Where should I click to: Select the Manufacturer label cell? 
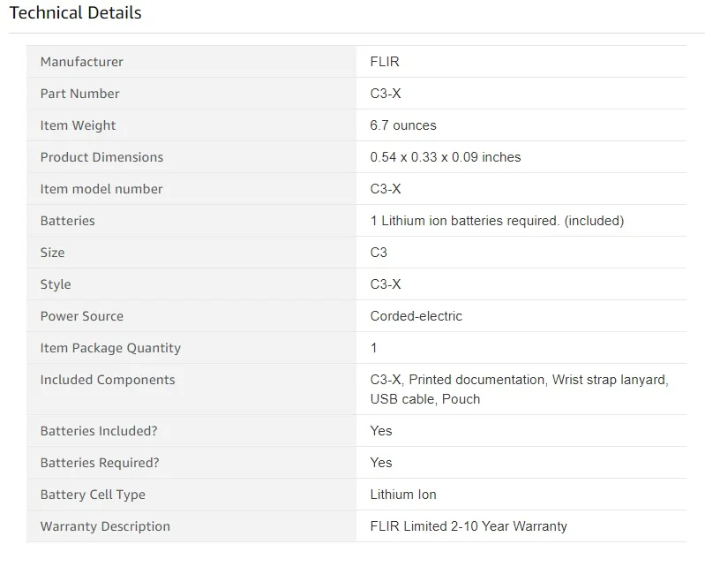pyautogui.click(x=191, y=61)
